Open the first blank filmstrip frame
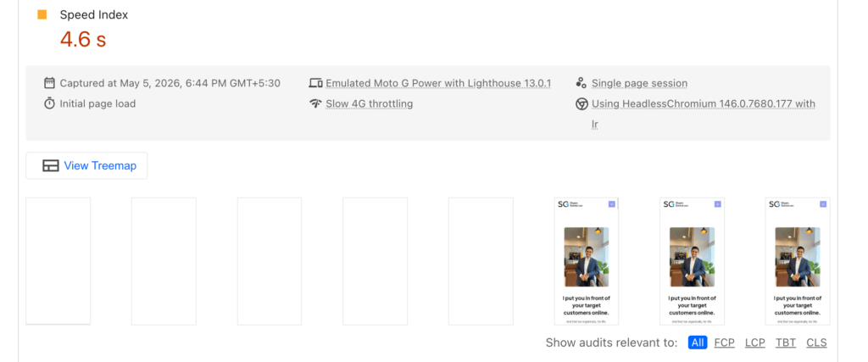This screenshot has width=868, height=362. click(58, 261)
